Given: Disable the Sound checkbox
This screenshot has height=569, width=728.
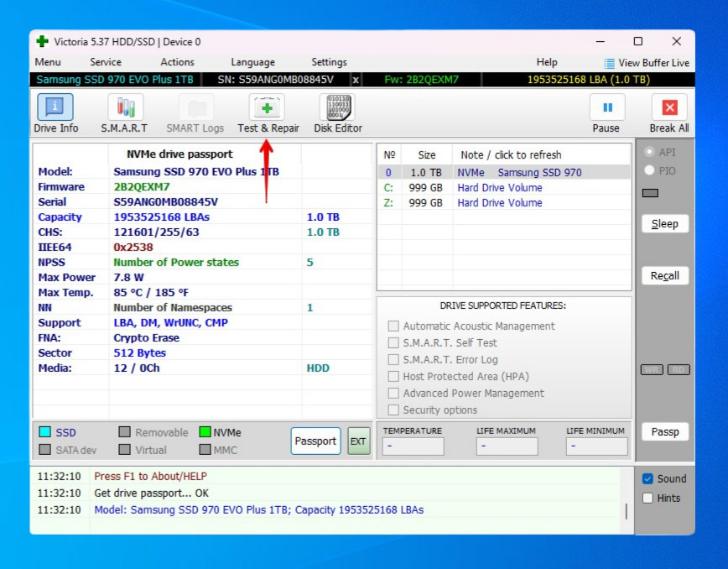Looking at the screenshot, I should 647,478.
